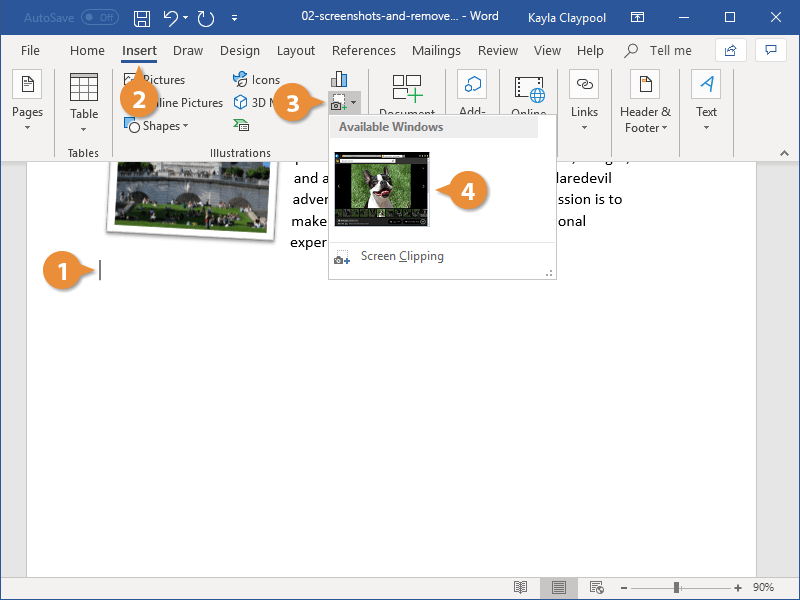This screenshot has height=600, width=800.
Task: Expand the Screenshot dropdown arrow
Action: click(352, 103)
